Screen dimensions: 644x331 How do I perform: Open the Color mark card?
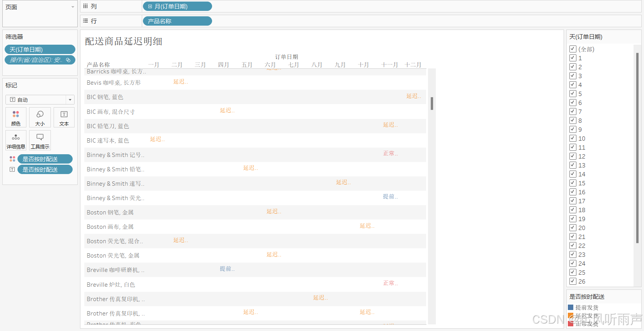pyautogui.click(x=16, y=117)
